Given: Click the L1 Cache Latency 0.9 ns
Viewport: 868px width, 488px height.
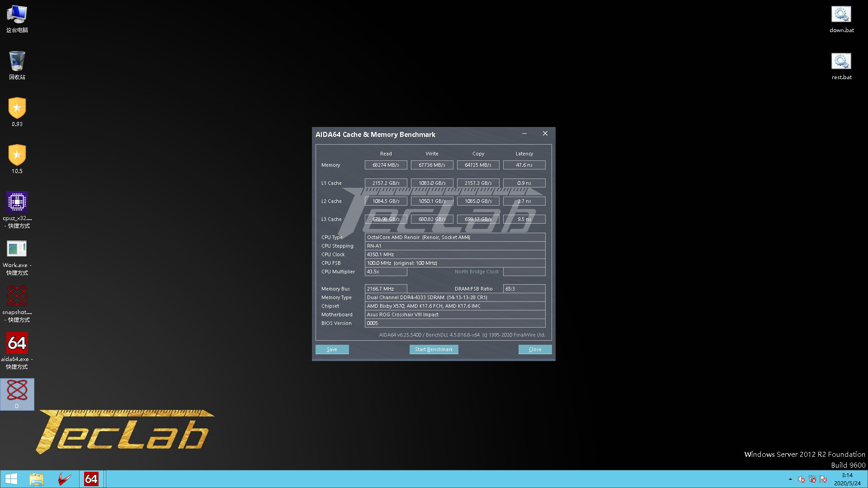Looking at the screenshot, I should 524,183.
